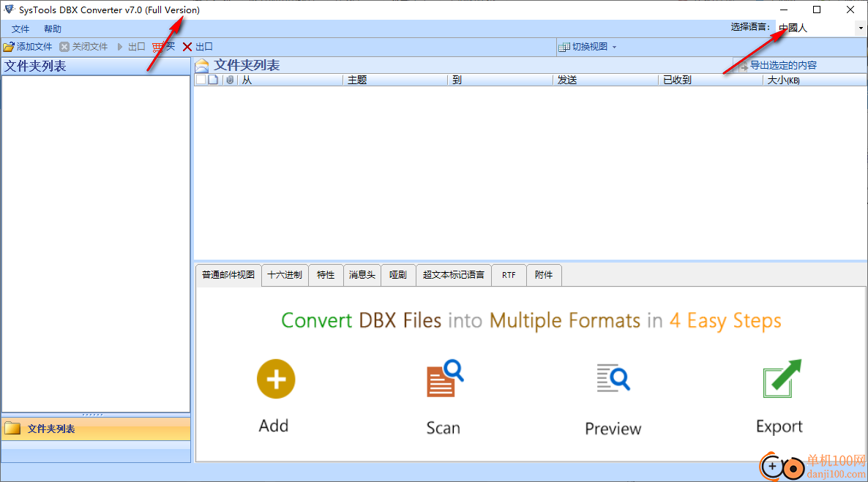This screenshot has width=868, height=482.
Task: Click the document icon column header
Action: [213, 80]
